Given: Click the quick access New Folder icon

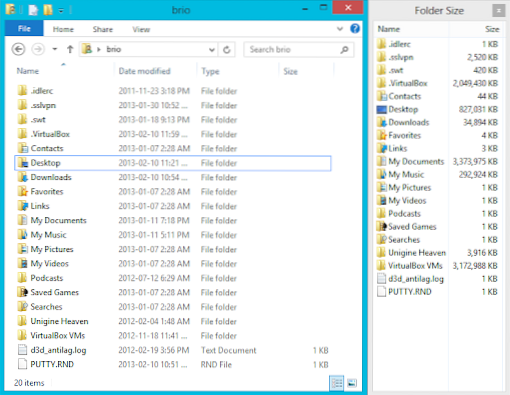Looking at the screenshot, I should 48,10.
